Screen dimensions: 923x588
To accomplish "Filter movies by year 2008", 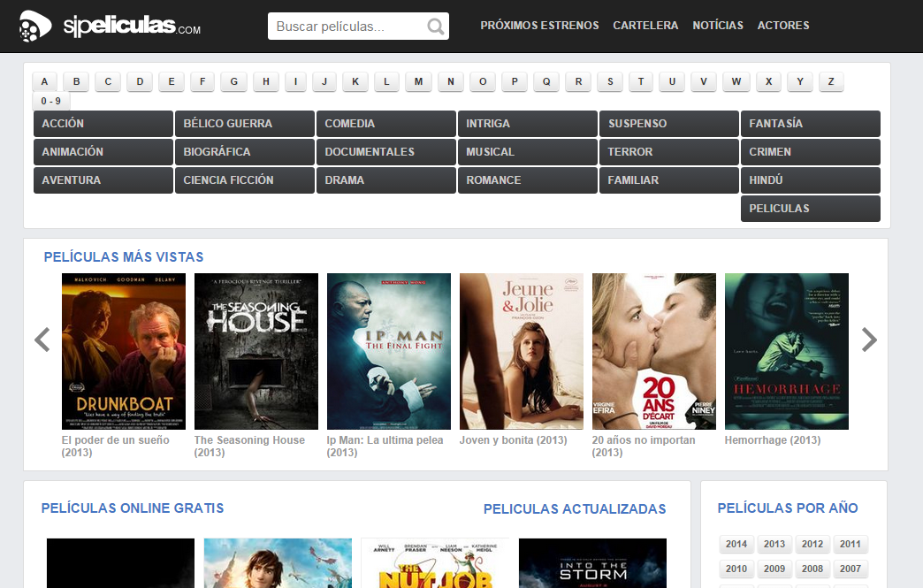I will click(x=812, y=569).
